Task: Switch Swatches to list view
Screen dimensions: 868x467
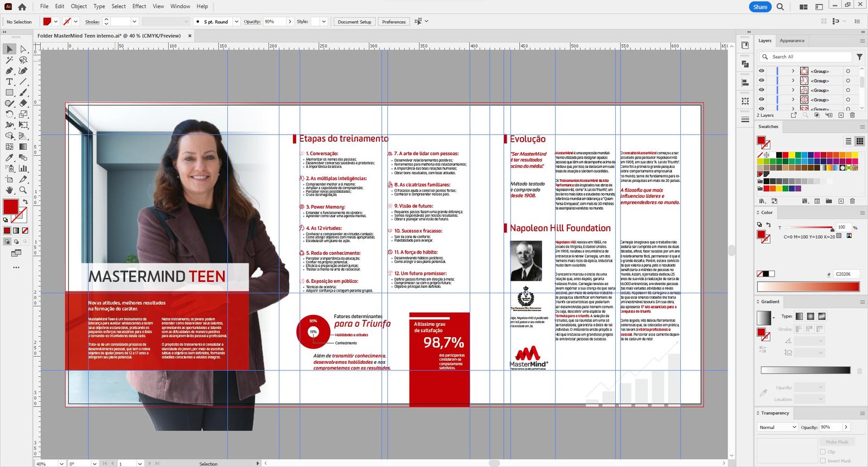Action: pos(848,141)
